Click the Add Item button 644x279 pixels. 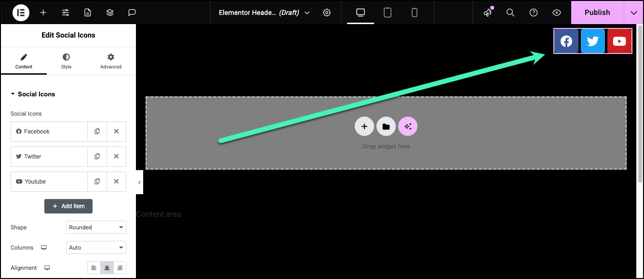click(x=68, y=206)
